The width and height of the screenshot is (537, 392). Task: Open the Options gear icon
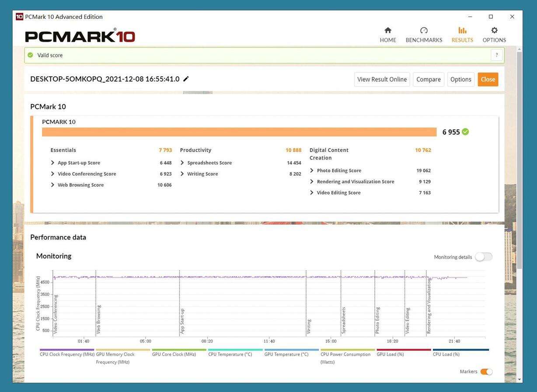[494, 30]
